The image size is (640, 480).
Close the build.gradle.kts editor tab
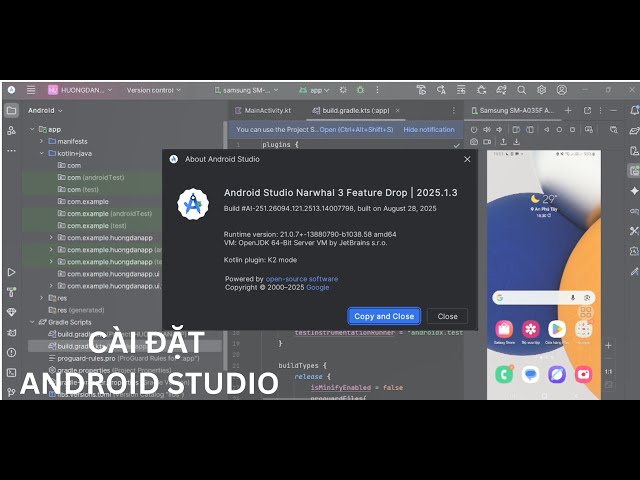tap(398, 110)
